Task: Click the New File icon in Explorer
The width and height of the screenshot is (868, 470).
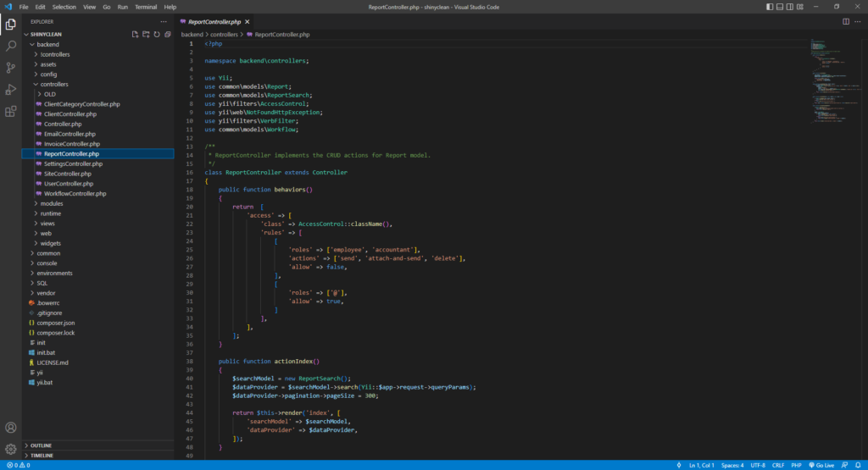Action: (x=135, y=34)
